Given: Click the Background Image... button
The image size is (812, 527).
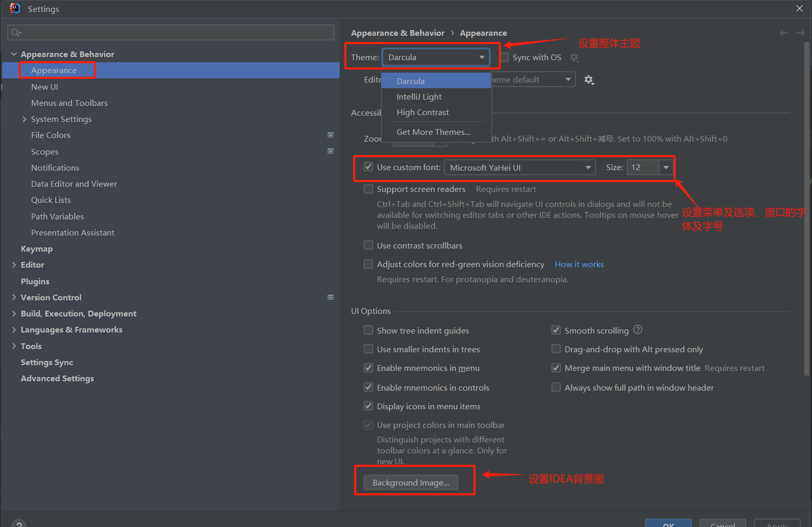Looking at the screenshot, I should tap(411, 482).
